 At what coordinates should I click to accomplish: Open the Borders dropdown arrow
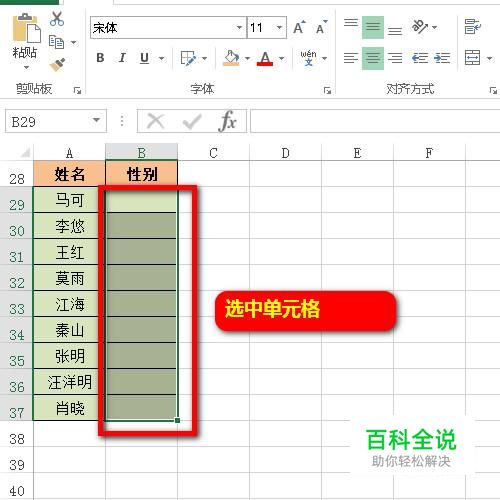point(205,59)
